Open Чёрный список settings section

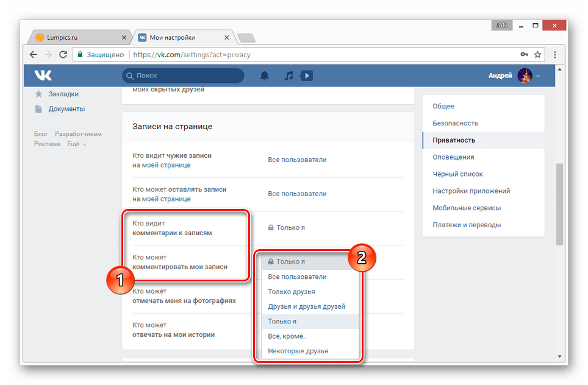click(483, 174)
